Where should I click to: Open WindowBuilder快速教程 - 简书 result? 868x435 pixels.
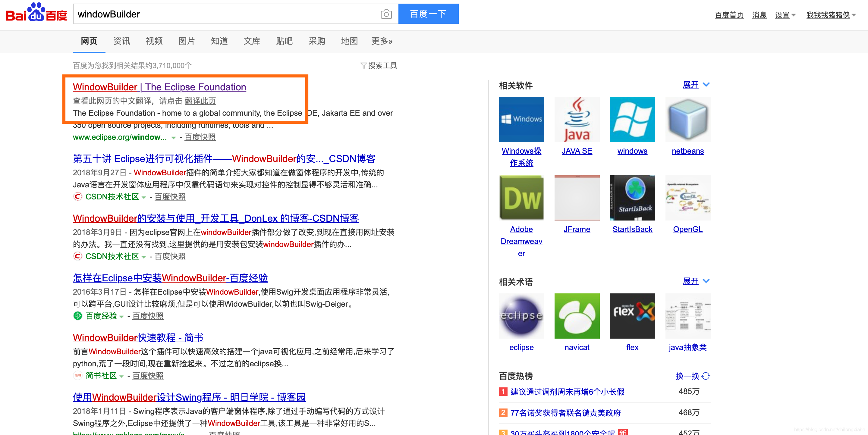[138, 337]
